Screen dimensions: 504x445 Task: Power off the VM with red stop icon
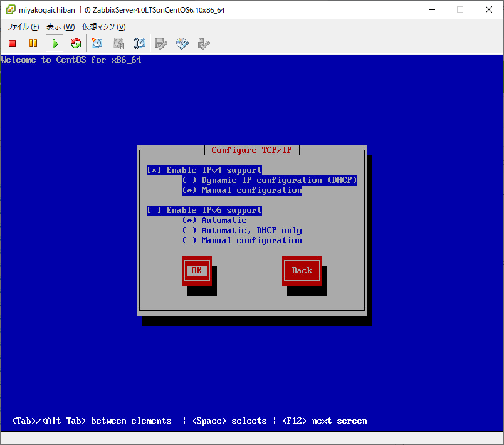(12, 43)
